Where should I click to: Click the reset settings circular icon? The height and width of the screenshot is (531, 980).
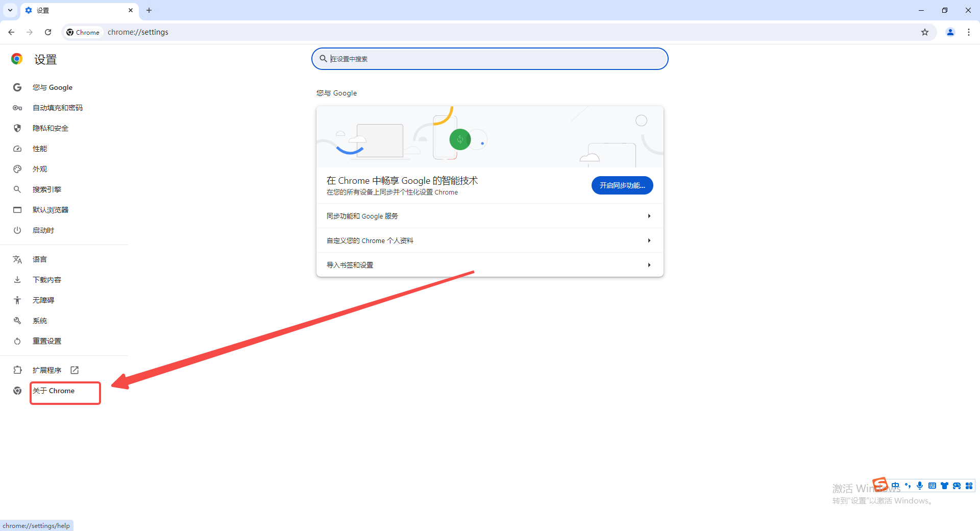pos(17,341)
